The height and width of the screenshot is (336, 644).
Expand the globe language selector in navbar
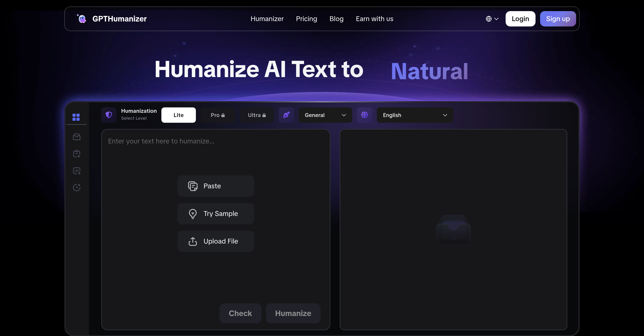tap(491, 19)
